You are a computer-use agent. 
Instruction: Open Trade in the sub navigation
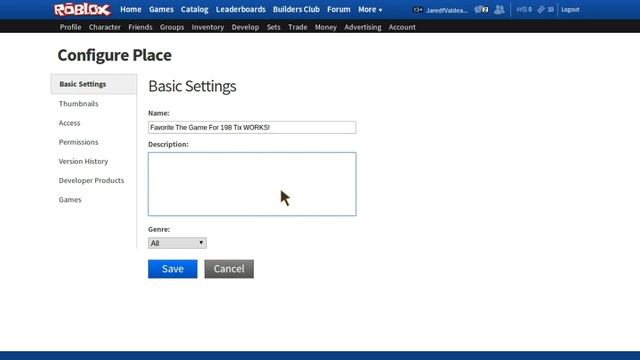[x=298, y=27]
